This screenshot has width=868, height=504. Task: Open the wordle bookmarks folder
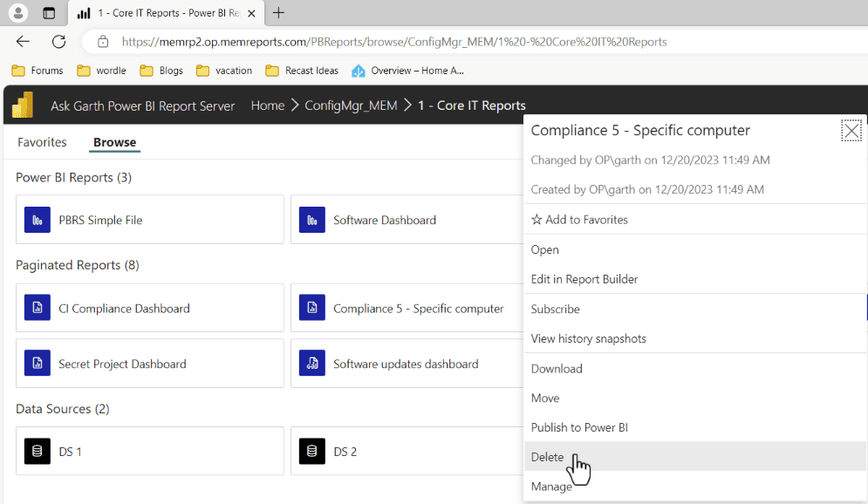[102, 71]
